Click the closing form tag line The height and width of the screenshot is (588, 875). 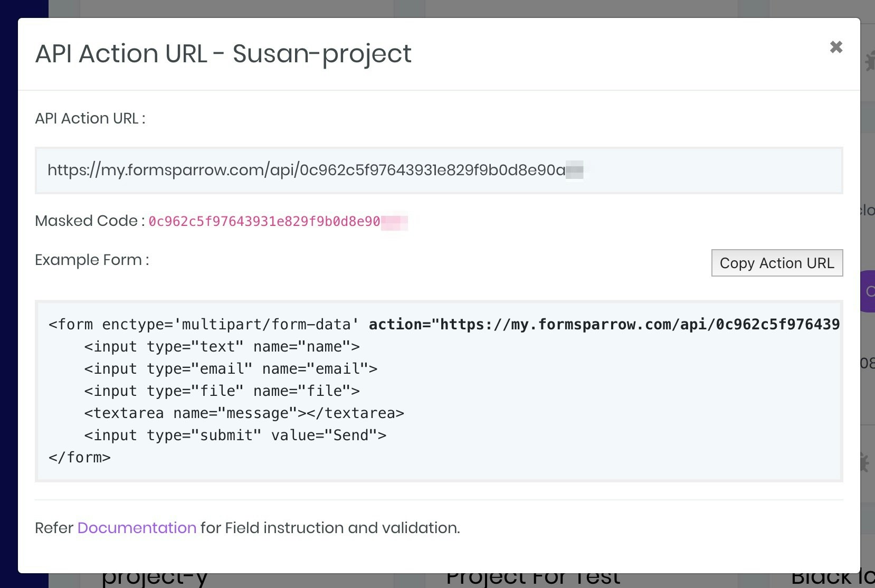pos(80,458)
